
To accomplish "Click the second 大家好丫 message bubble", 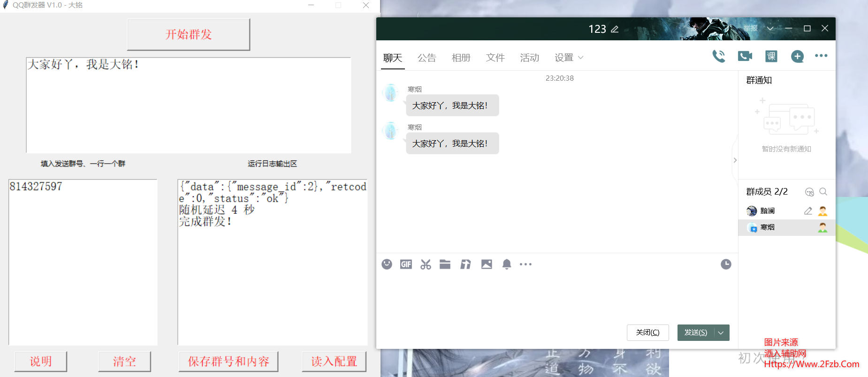I will 452,143.
